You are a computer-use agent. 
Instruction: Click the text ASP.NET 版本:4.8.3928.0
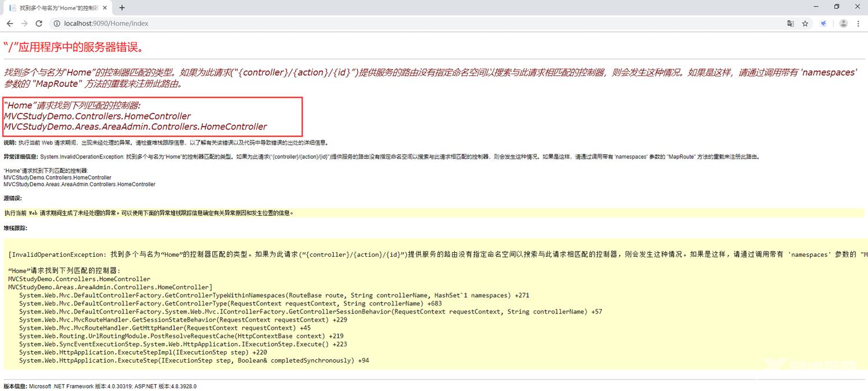pos(165,386)
